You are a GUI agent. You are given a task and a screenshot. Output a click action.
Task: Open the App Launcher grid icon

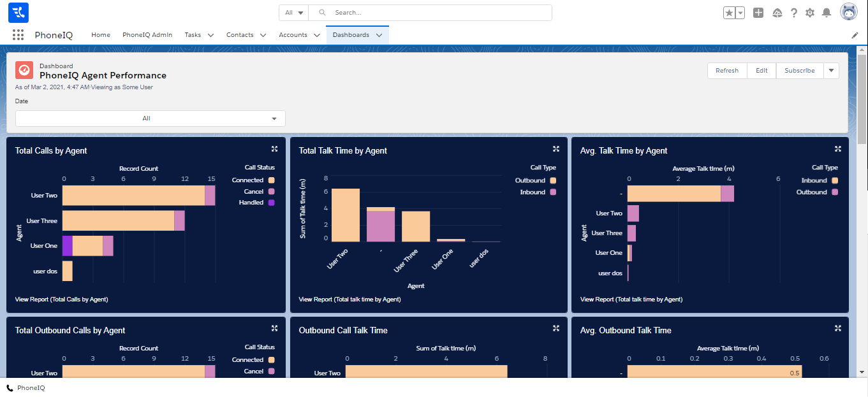(x=18, y=35)
